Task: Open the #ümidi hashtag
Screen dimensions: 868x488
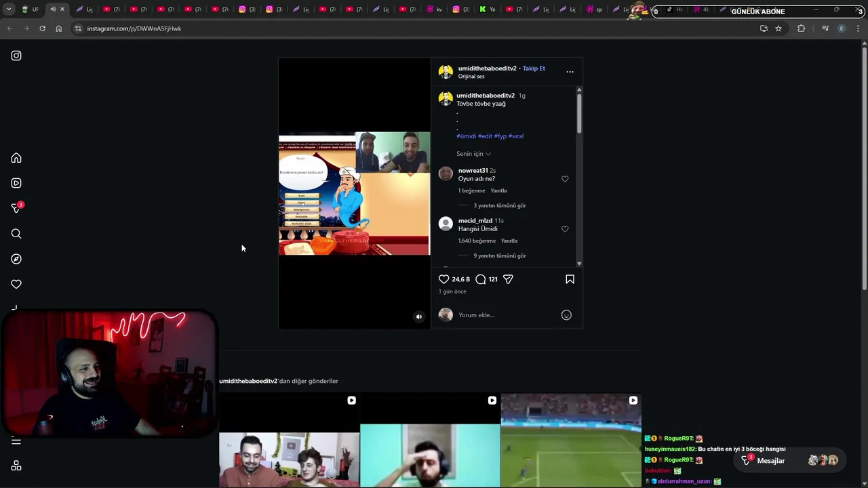Action: pos(467,136)
